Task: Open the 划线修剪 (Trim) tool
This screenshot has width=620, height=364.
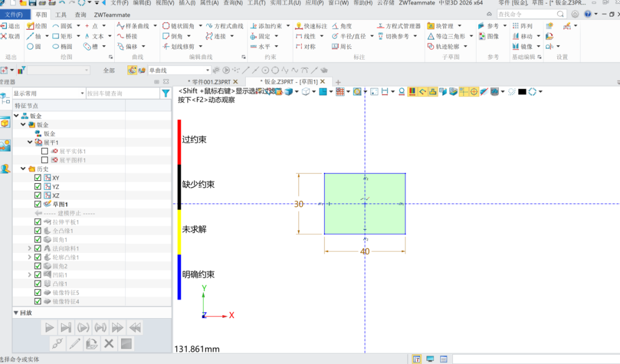Action: [179, 47]
